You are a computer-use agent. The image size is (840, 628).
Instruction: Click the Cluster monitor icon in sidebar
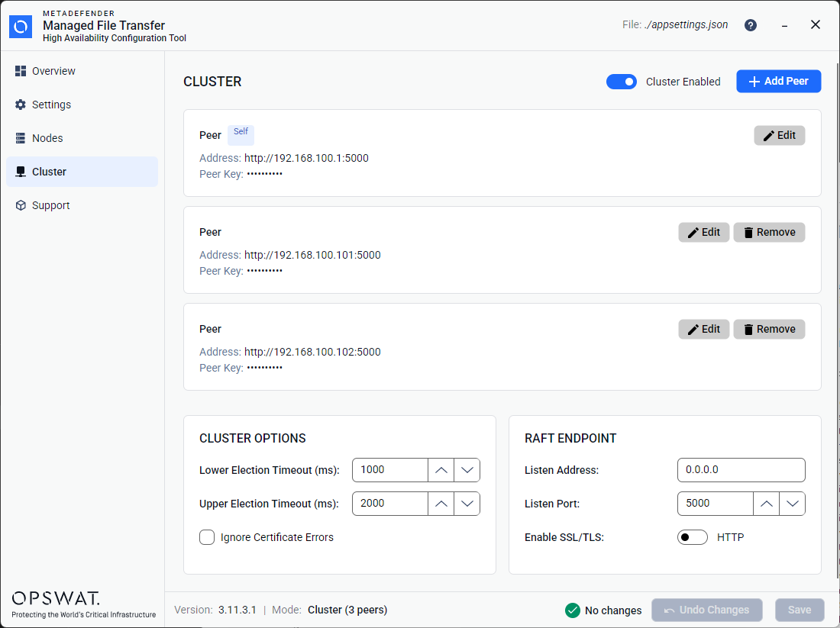(21, 172)
